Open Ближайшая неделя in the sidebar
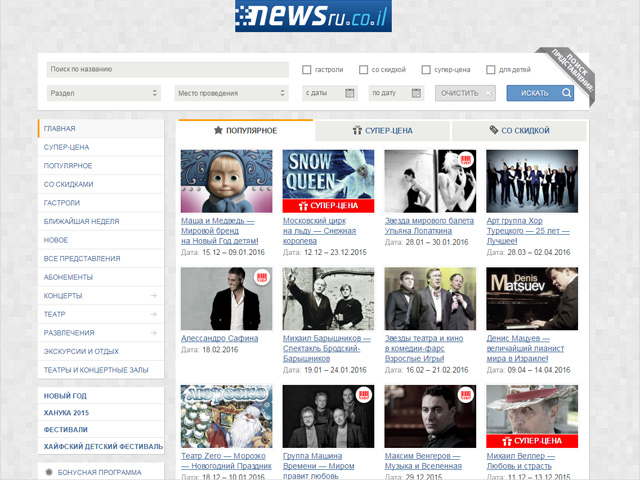This screenshot has height=480, width=640. click(x=101, y=221)
